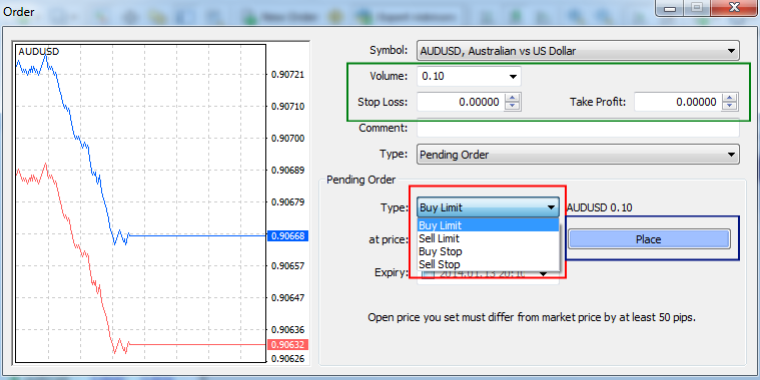The height and width of the screenshot is (380, 760).
Task: Increase Take Profit with up arrow
Action: (730, 98)
